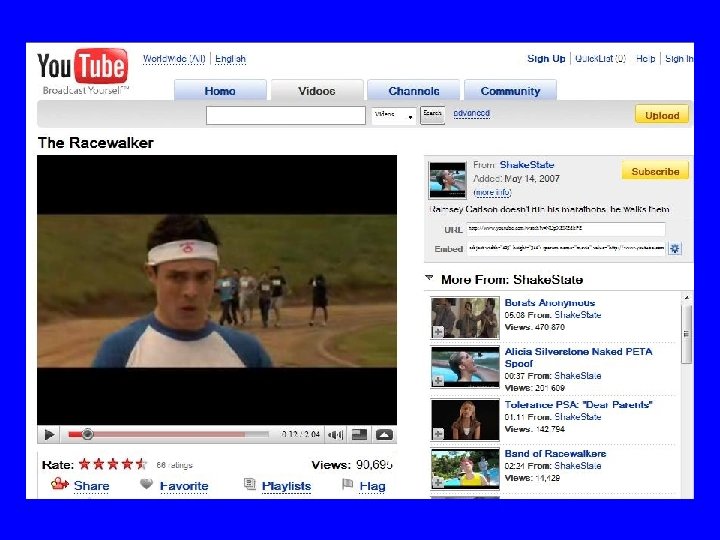Viewport: 720px width, 540px height.
Task: Click the English language link
Action: 231,59
